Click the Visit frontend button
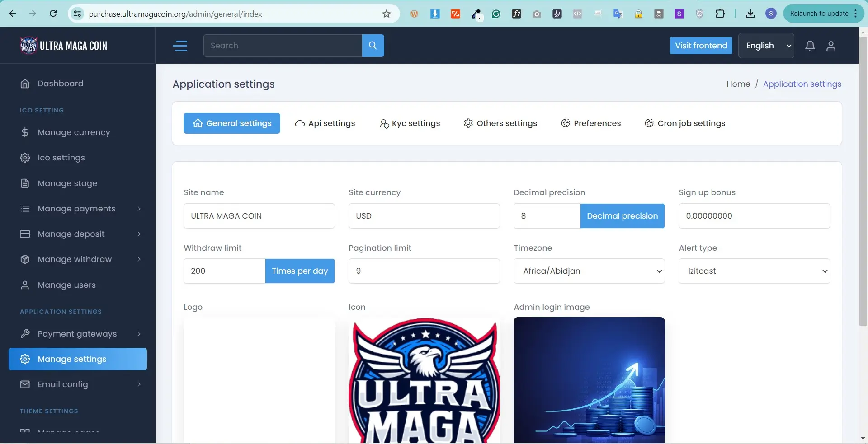 point(701,46)
